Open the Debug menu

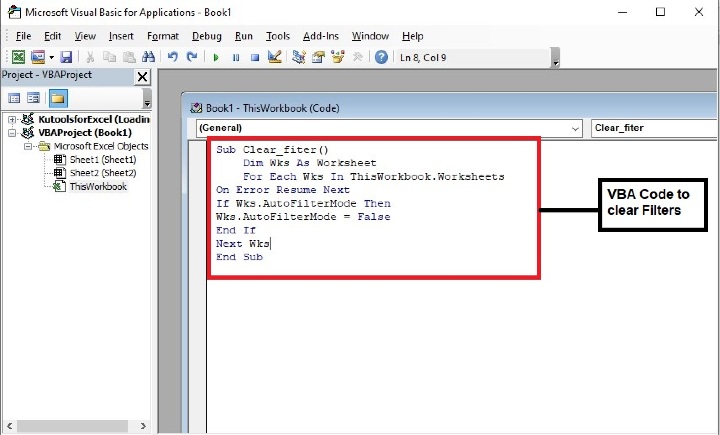pyautogui.click(x=207, y=36)
